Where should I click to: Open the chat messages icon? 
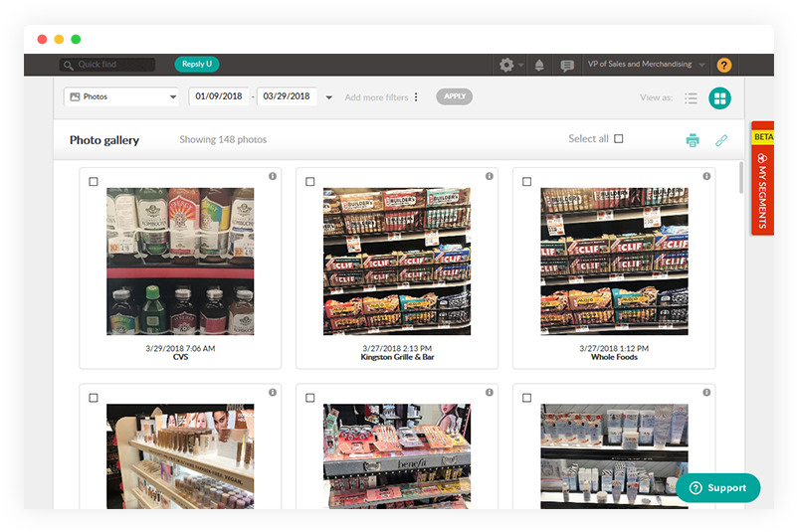tap(567, 66)
